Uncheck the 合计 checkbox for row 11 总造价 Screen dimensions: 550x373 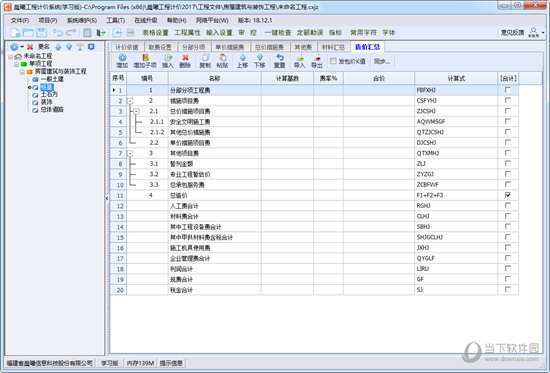coord(508,195)
